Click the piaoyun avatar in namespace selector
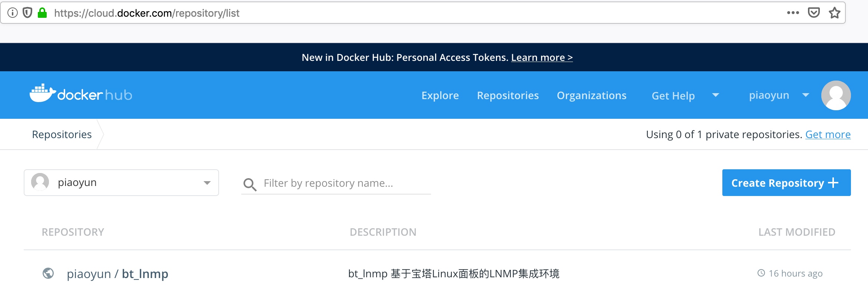Viewport: 868px width, 294px height. 40,182
